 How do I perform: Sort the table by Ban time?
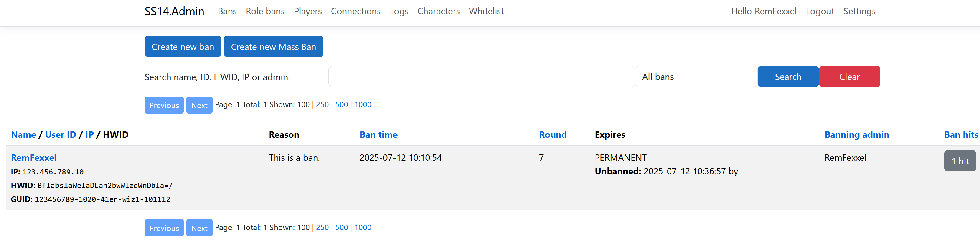click(378, 135)
